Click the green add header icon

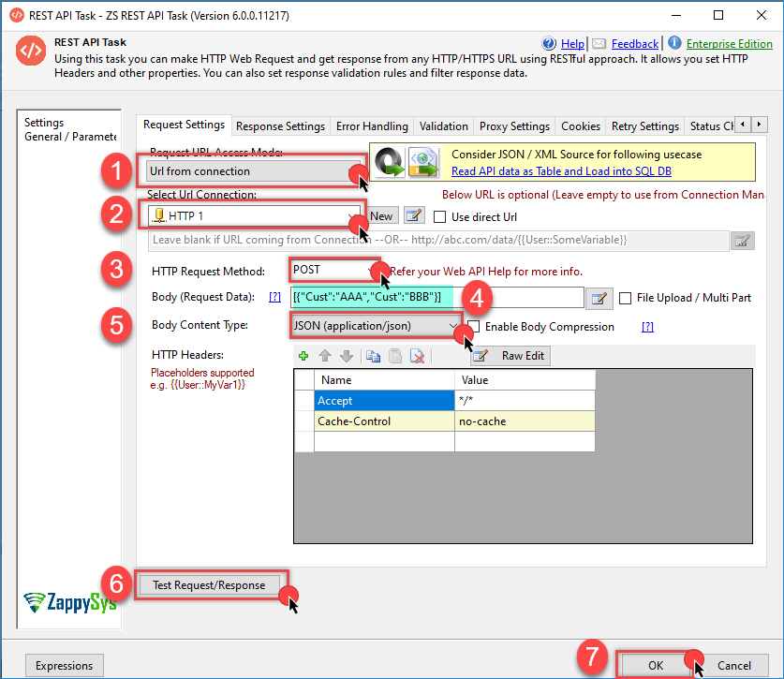click(x=303, y=356)
